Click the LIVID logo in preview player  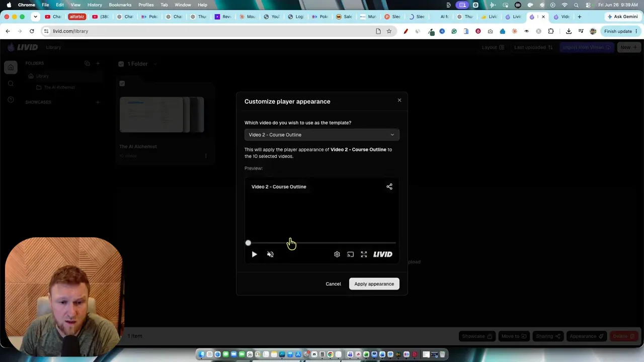383,254
